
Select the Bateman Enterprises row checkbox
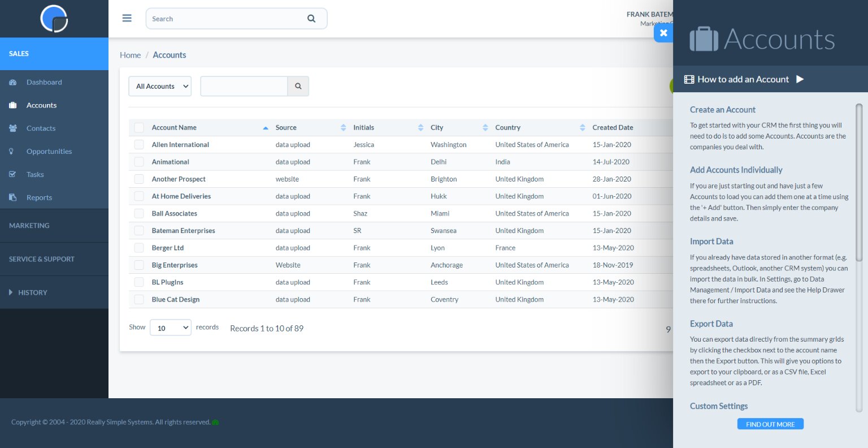139,231
